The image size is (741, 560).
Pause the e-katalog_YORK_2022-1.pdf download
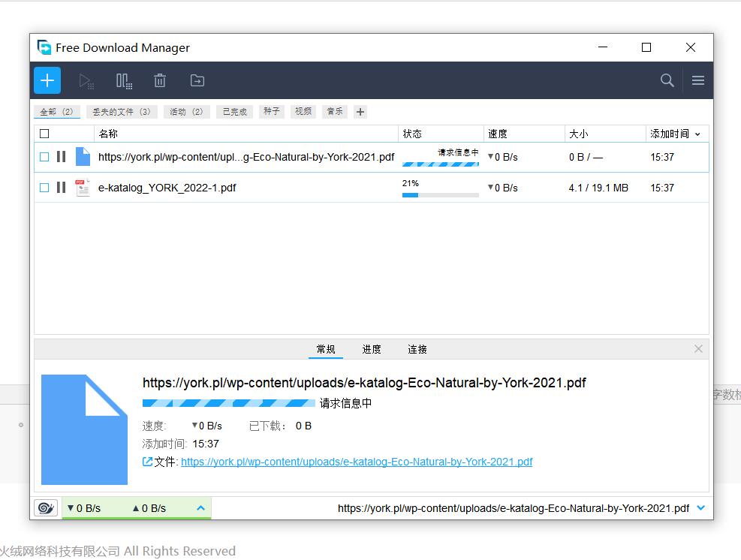(x=61, y=188)
